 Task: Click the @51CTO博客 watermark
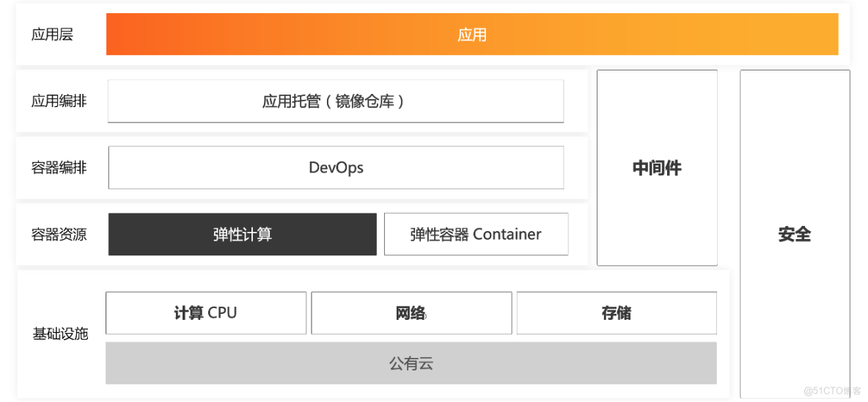coord(832,390)
